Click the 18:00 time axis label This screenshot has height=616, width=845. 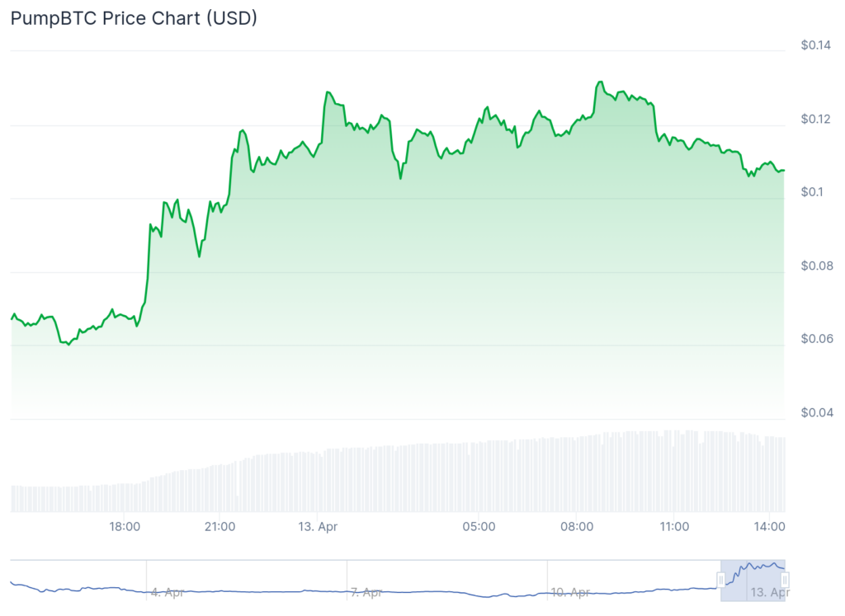125,526
